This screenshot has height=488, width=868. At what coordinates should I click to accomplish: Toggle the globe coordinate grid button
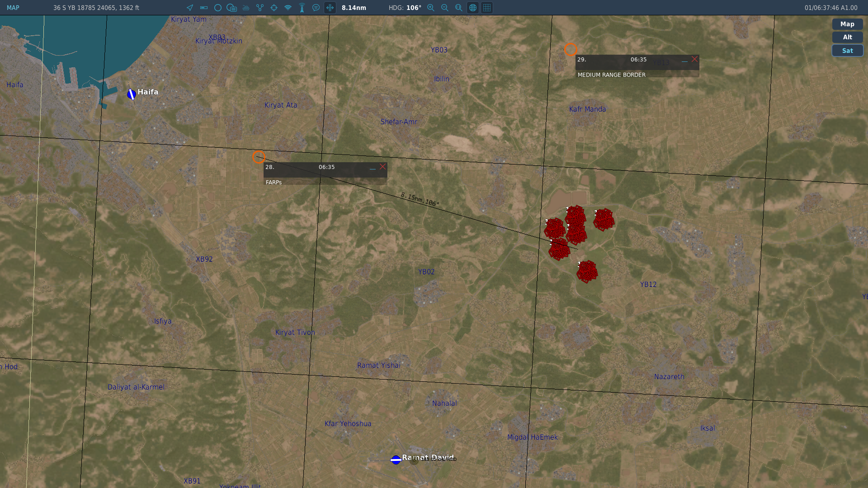(x=473, y=8)
